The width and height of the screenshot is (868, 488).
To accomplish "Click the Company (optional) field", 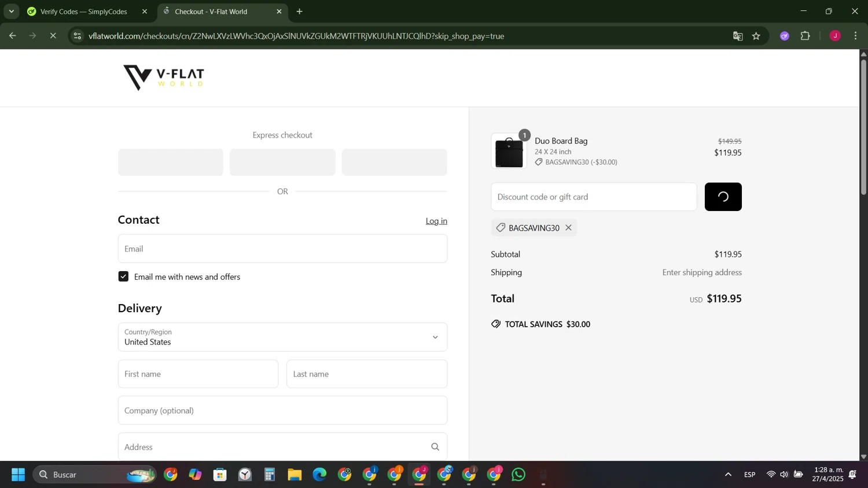I will [282, 411].
